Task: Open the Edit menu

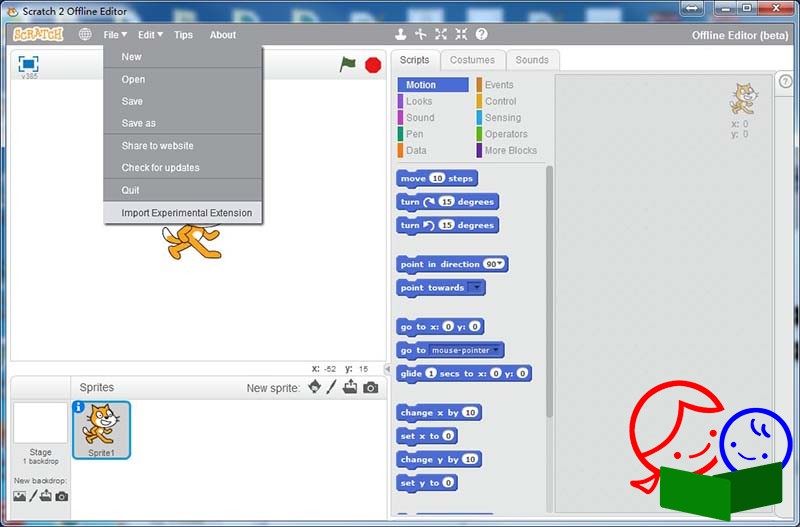Action: (150, 35)
